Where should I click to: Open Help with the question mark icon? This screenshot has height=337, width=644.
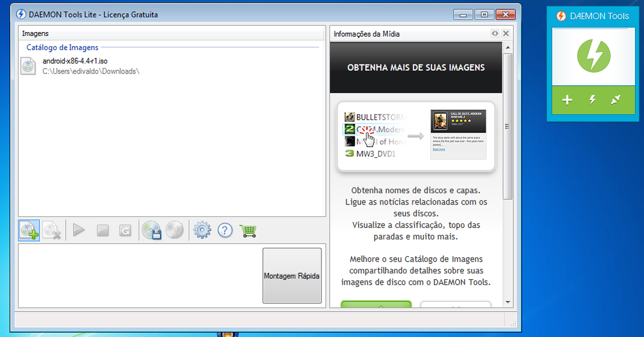(225, 230)
